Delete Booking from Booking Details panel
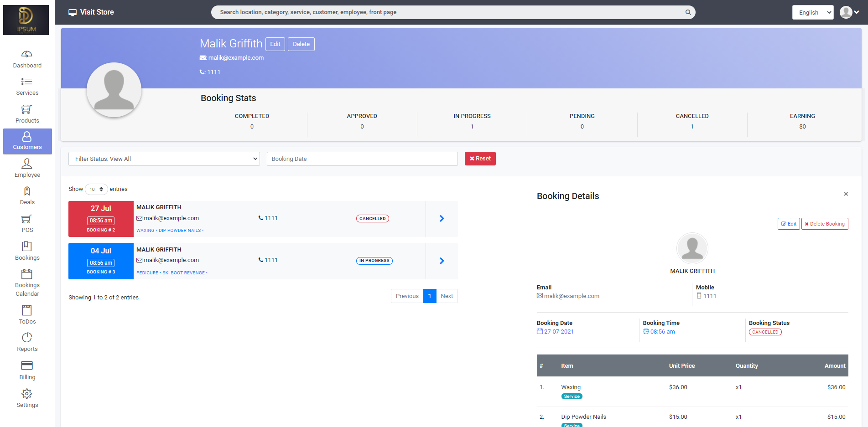Screen dimensions: 868x427 tap(825, 223)
